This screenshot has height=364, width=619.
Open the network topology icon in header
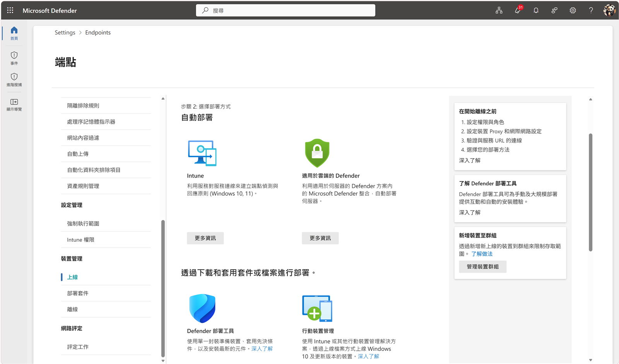(499, 10)
